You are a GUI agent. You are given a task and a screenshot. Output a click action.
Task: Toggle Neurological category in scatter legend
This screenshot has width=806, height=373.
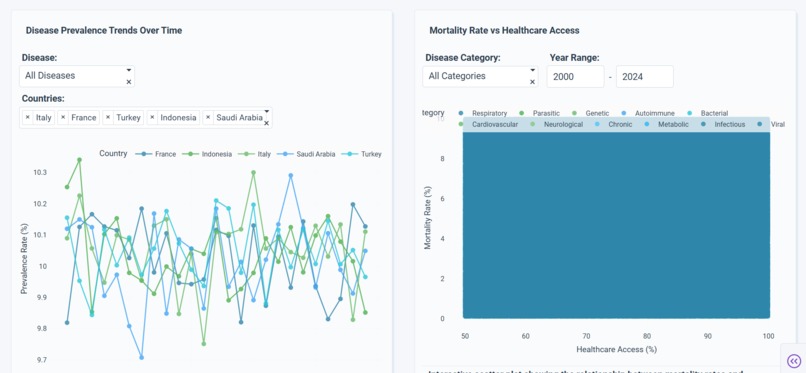point(557,124)
